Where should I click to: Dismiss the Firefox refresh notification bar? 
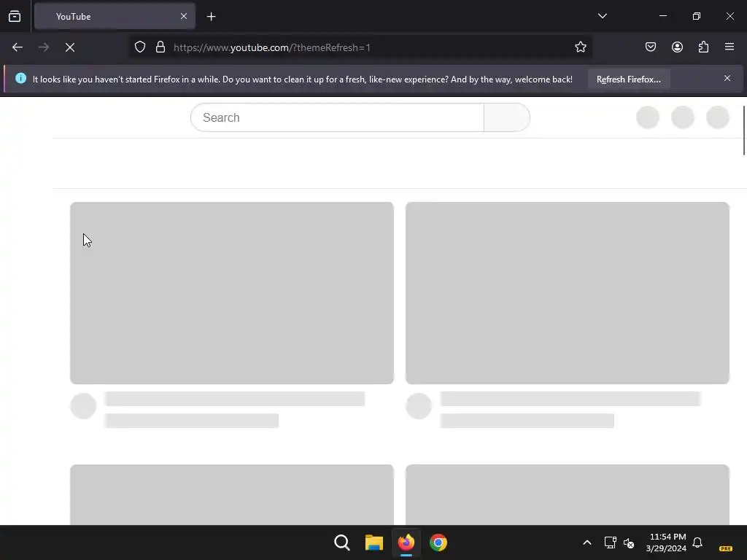(x=727, y=78)
